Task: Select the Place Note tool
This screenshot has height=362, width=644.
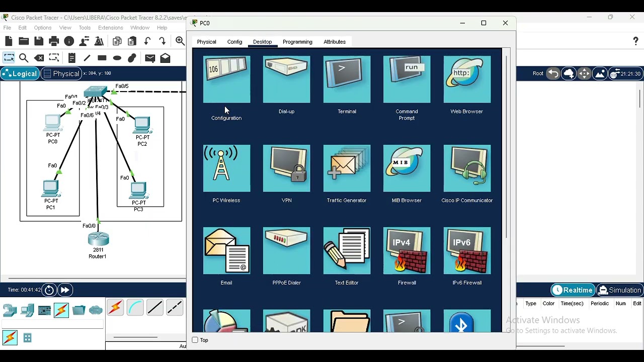Action: pyautogui.click(x=71, y=58)
